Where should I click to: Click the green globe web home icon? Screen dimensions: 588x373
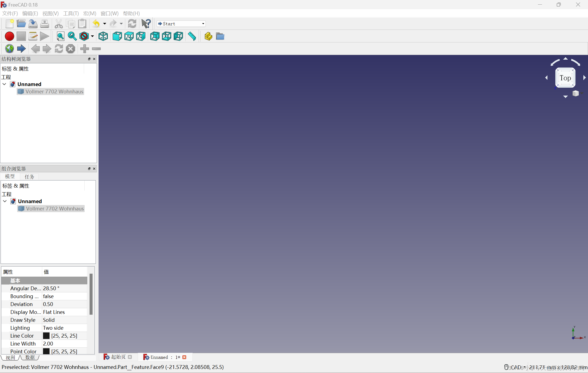(x=10, y=49)
